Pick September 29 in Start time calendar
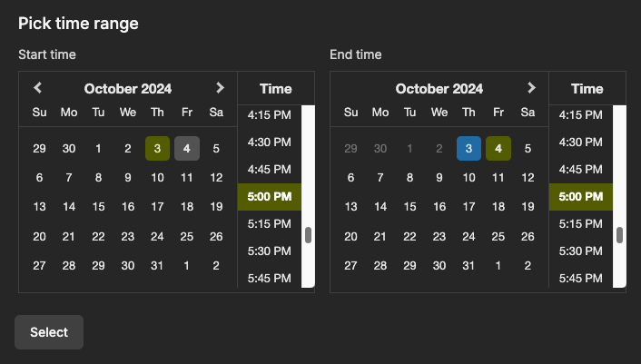641x364 pixels. tap(39, 148)
